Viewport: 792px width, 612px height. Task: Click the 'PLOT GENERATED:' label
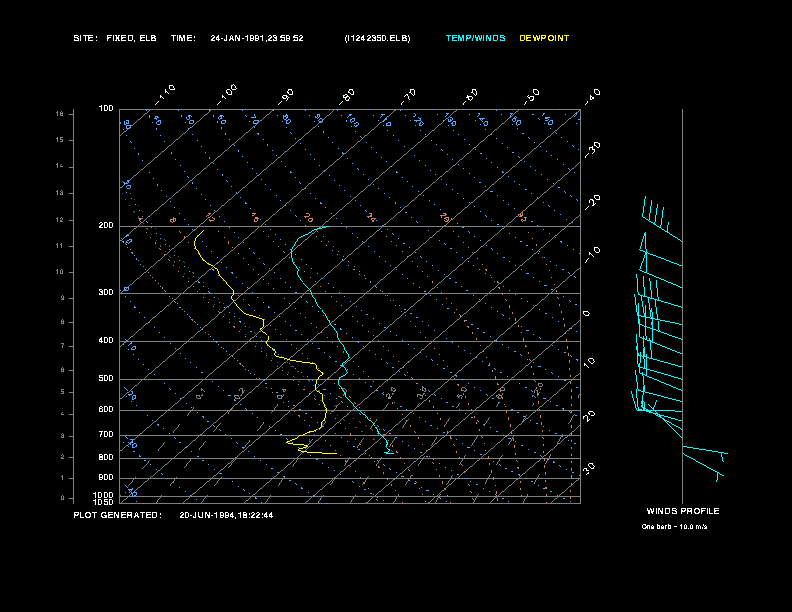[118, 515]
